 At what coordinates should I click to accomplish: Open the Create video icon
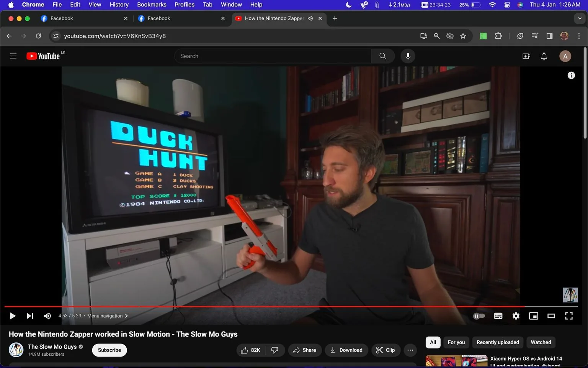tap(526, 56)
